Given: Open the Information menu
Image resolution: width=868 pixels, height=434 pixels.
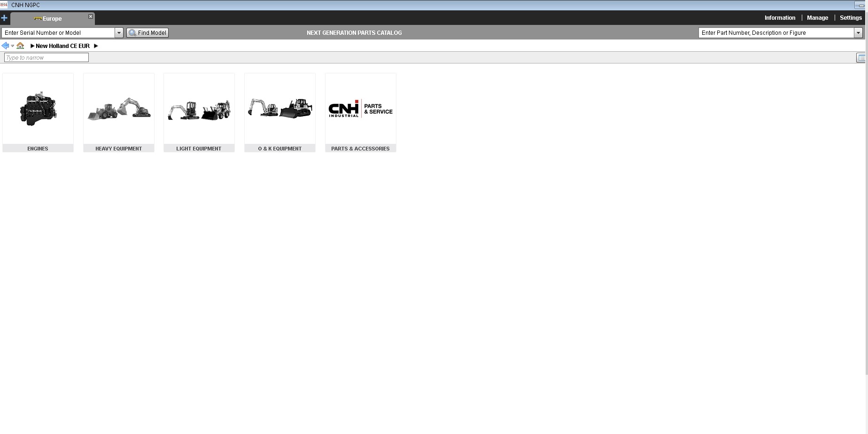Looking at the screenshot, I should coord(780,18).
